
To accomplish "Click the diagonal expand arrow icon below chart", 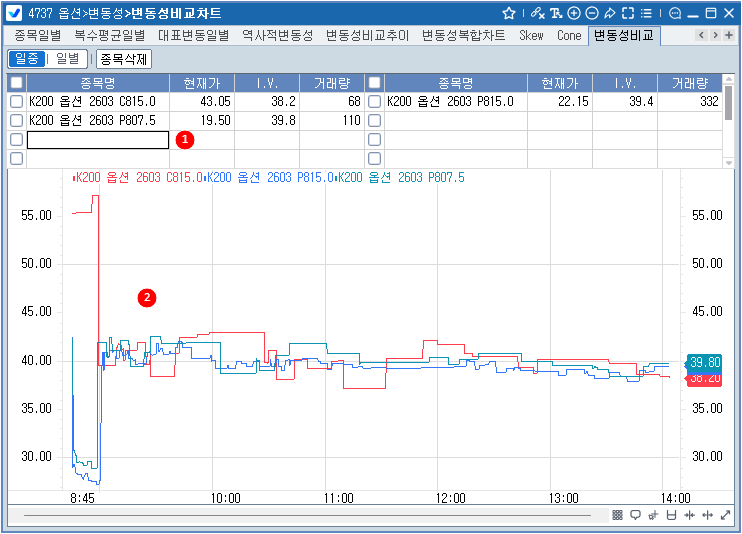I will pyautogui.click(x=725, y=515).
